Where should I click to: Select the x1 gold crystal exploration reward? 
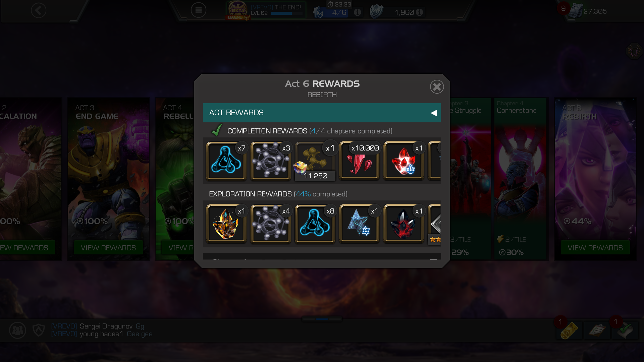[226, 224]
